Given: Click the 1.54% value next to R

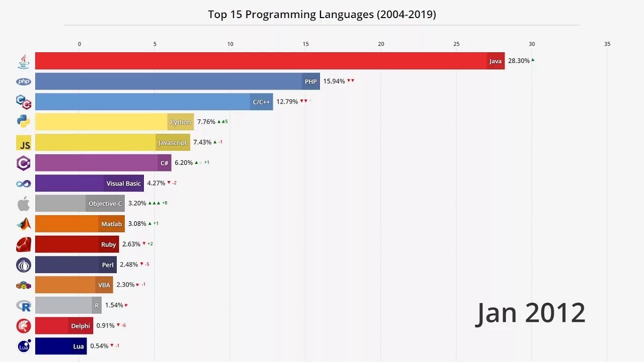Looking at the screenshot, I should (114, 305).
